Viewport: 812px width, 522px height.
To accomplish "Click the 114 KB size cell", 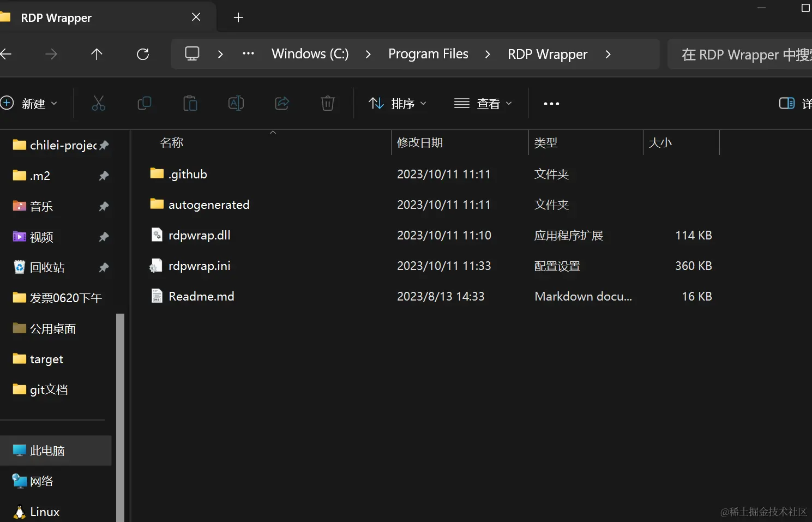I will tap(694, 235).
